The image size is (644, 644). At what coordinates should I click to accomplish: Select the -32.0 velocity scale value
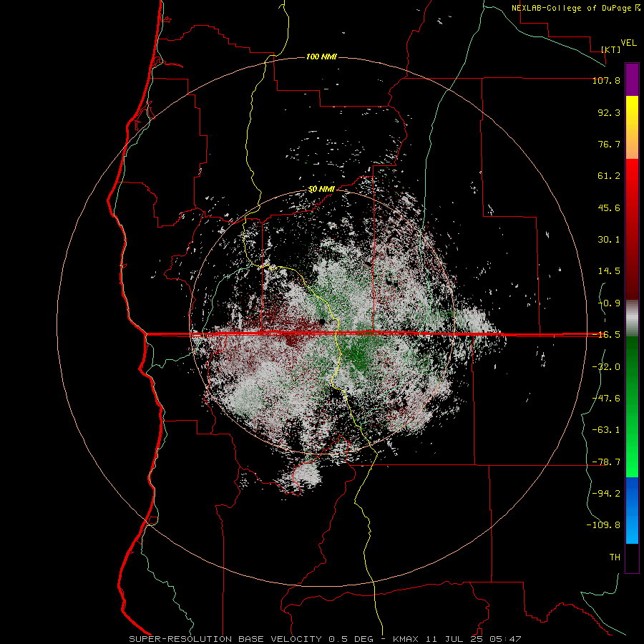[x=606, y=367]
